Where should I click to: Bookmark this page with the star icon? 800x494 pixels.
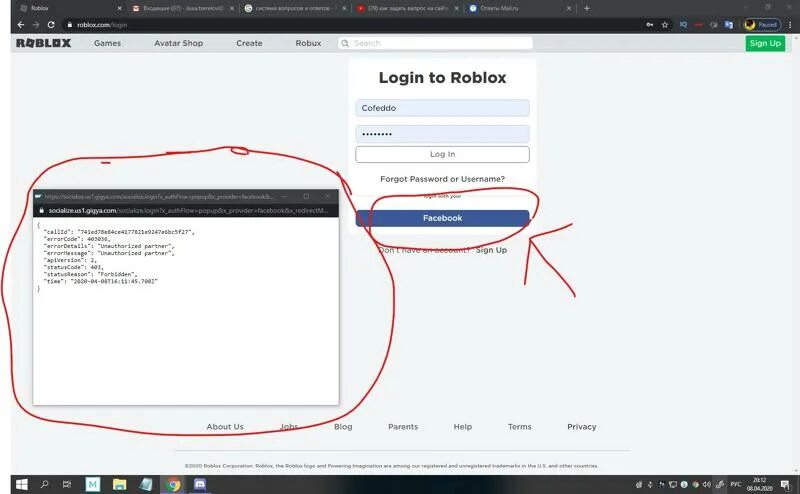[x=665, y=24]
